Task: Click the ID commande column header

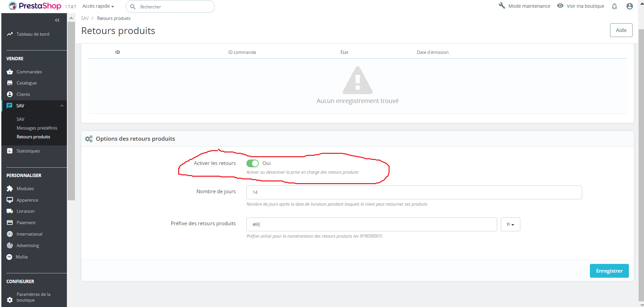Action: [x=242, y=52]
